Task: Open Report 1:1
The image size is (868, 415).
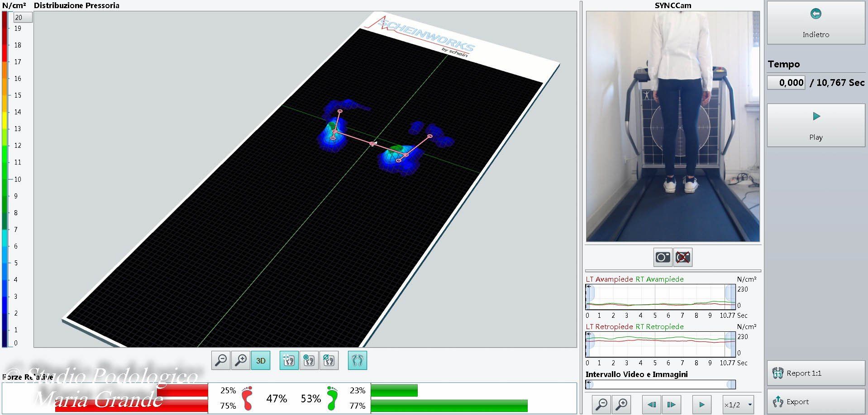Action: [816, 373]
